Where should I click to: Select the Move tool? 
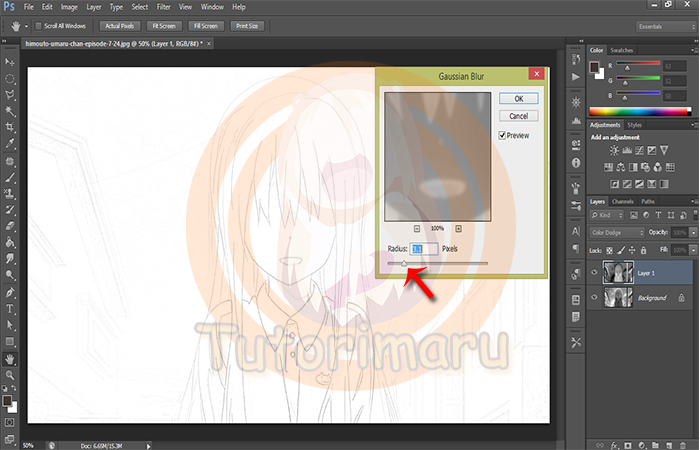point(9,62)
